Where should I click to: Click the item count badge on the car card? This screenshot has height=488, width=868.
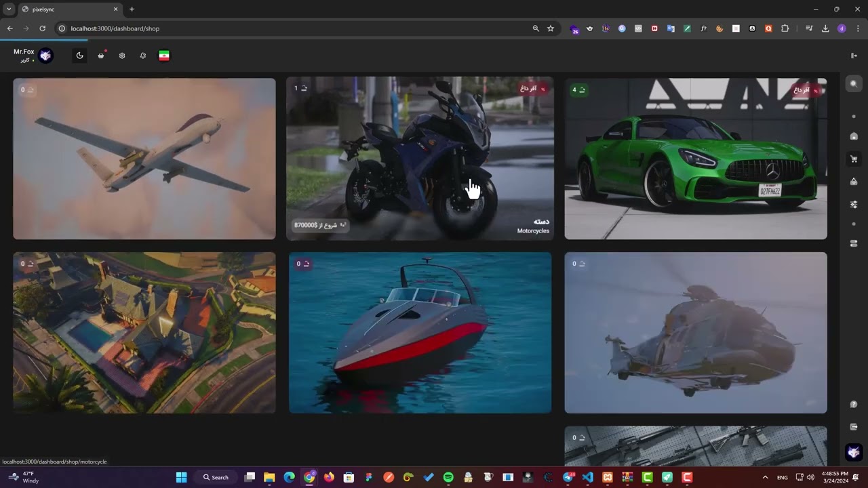[x=578, y=89]
